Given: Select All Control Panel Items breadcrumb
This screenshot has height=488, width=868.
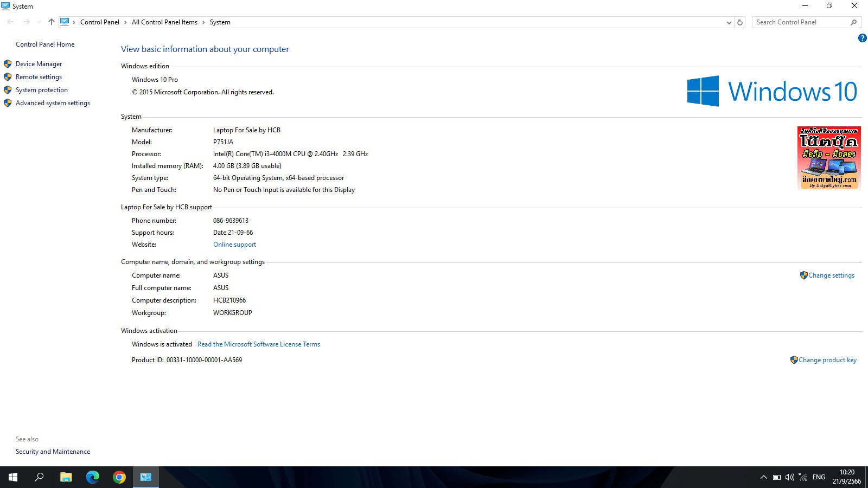Looking at the screenshot, I should click(164, 22).
